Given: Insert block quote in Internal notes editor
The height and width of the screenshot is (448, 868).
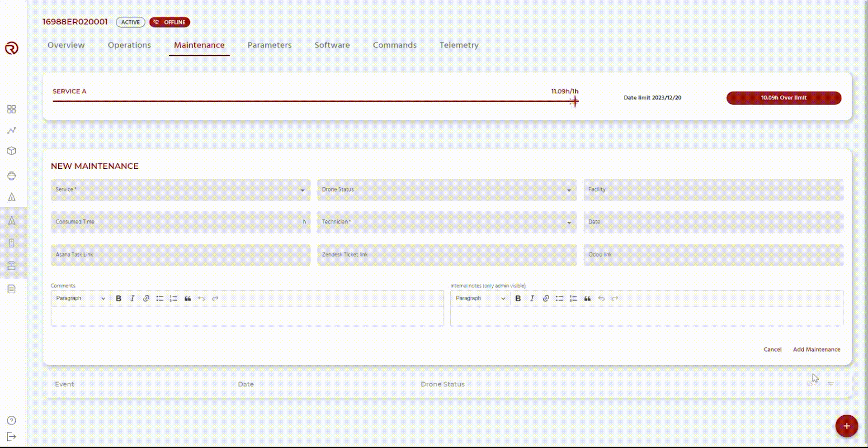Looking at the screenshot, I should coord(587,298).
